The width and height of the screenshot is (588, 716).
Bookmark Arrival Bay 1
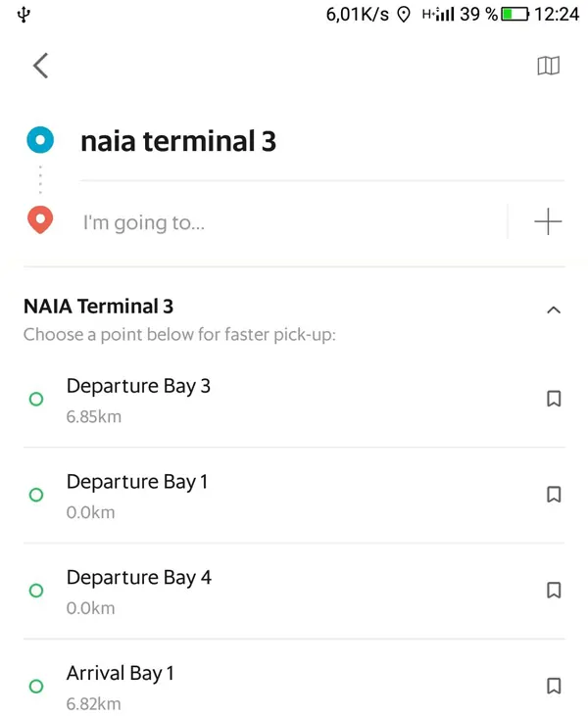pos(554,686)
